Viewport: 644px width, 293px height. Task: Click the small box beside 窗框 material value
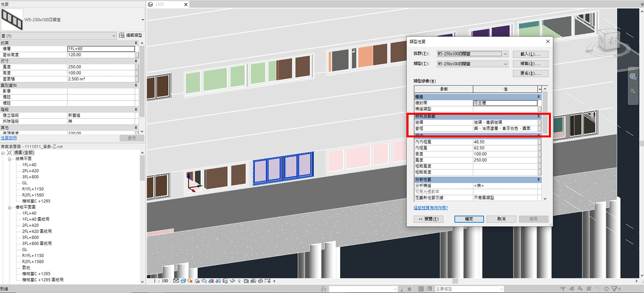540,128
